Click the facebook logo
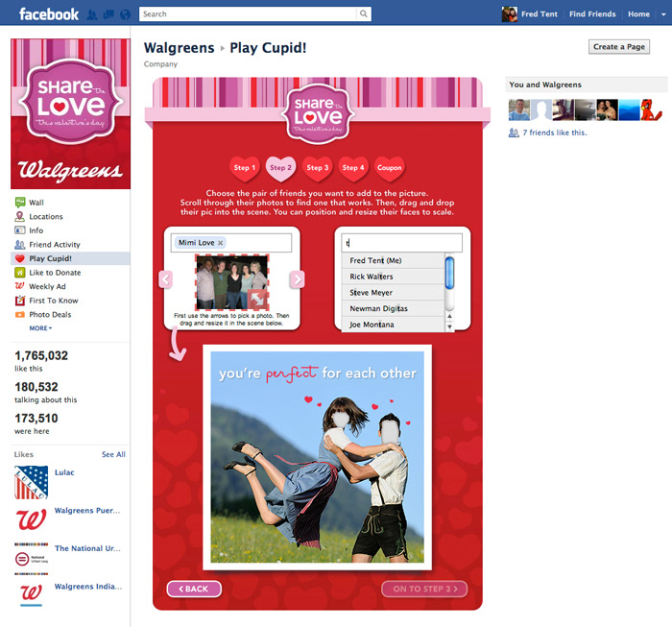Screen dimensions: 672x627 pos(49,14)
